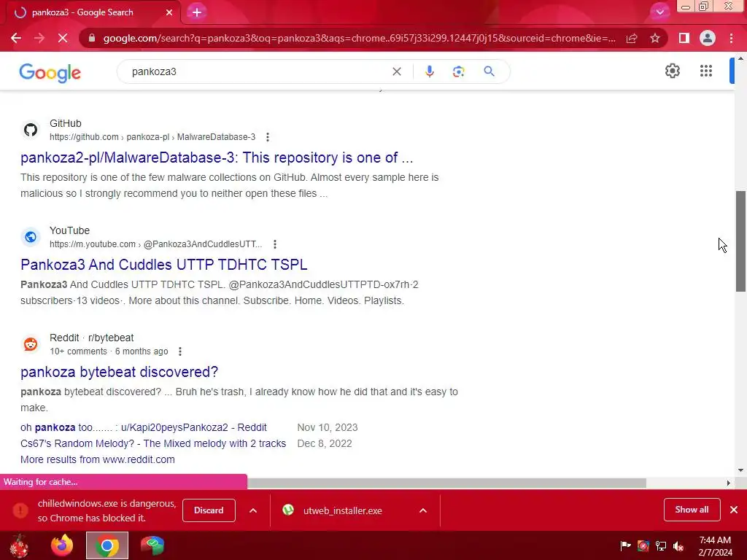Click the site lock icon
This screenshot has width=747, height=560.
tap(92, 38)
